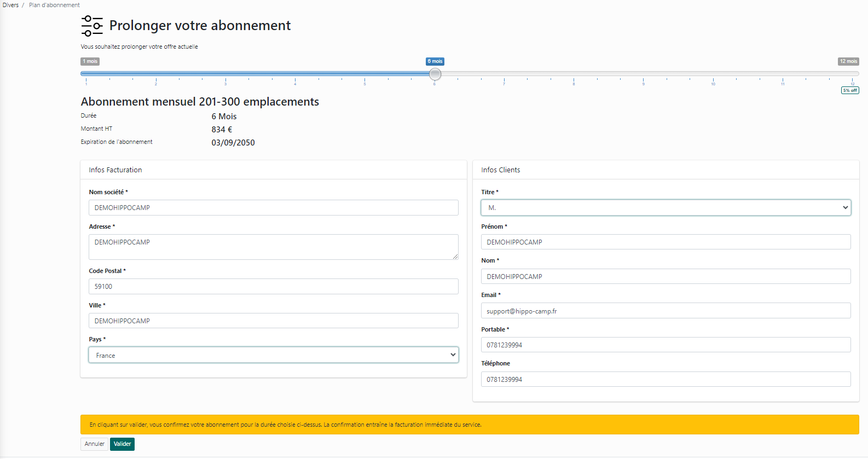The image size is (868, 459).
Task: Expand the Pays country dropdown
Action: pos(273,355)
